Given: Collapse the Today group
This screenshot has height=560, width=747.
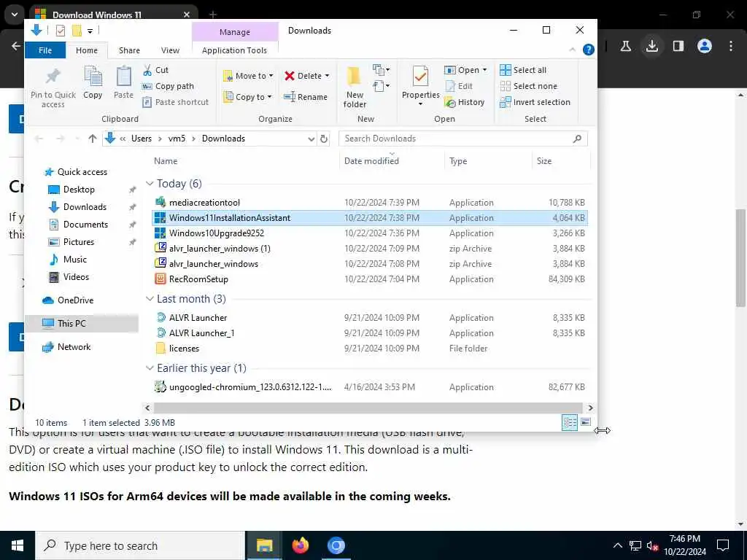Looking at the screenshot, I should click(150, 183).
